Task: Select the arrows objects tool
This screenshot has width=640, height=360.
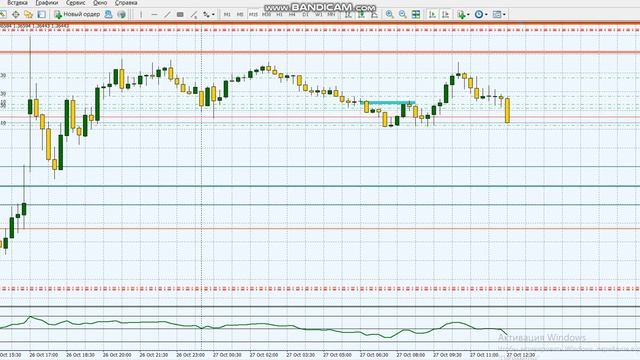Action: pos(207,15)
